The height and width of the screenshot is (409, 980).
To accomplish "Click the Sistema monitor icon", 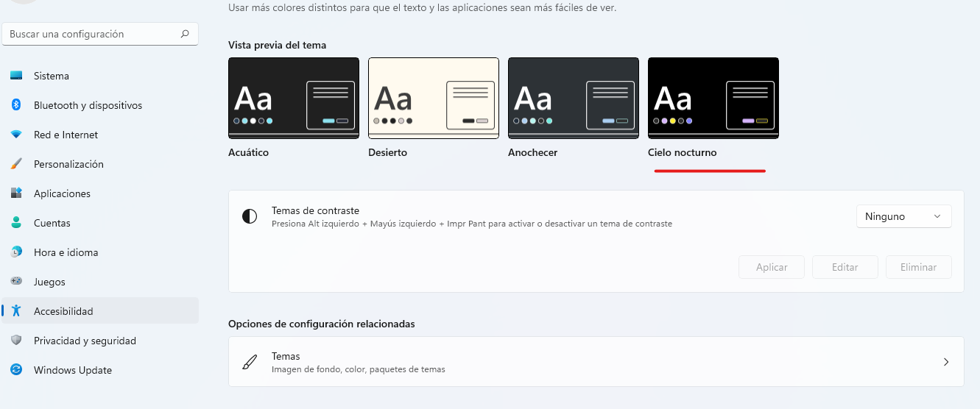I will coord(16,76).
